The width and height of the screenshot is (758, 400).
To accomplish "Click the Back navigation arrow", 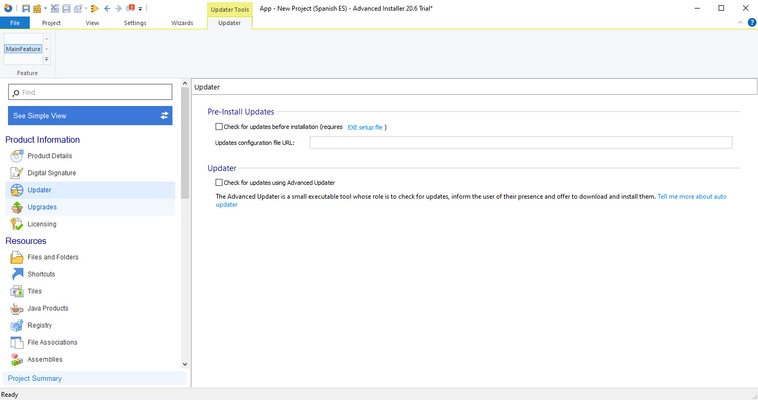I will (107, 9).
